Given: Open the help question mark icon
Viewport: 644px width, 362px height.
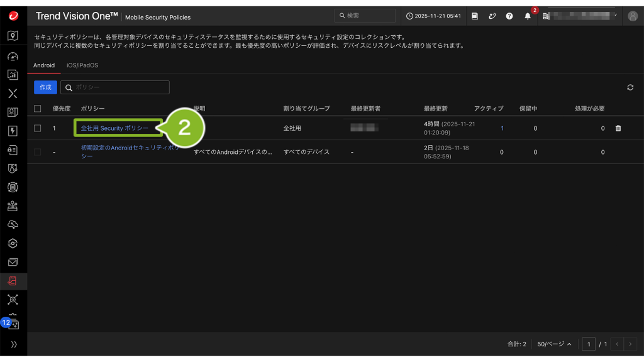Looking at the screenshot, I should click(x=509, y=16).
